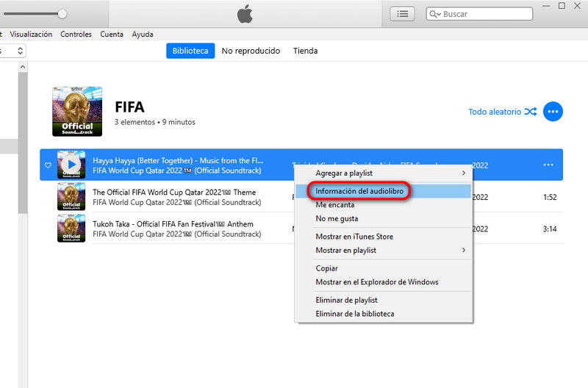Viewport: 588px width, 388px height.
Task: Play the Hayya Hayya track
Action: [x=71, y=164]
